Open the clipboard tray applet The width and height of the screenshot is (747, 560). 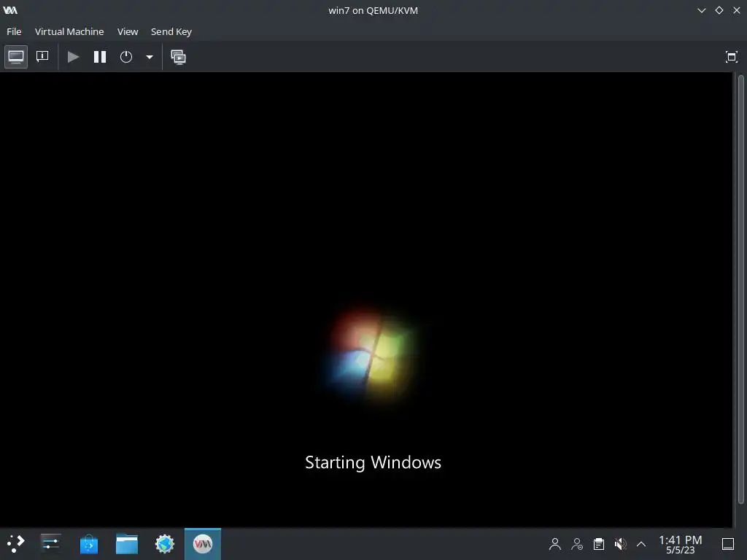pos(599,544)
